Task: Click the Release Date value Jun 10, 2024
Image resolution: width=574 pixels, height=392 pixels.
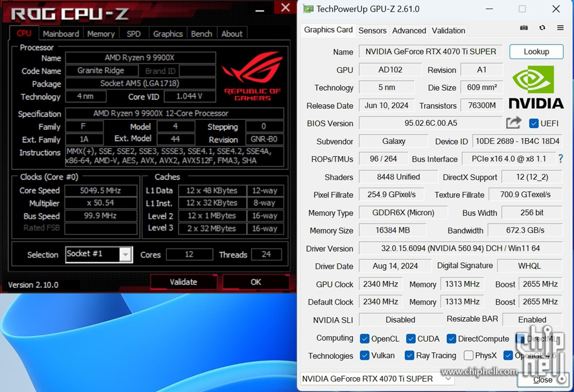Action: 386,106
